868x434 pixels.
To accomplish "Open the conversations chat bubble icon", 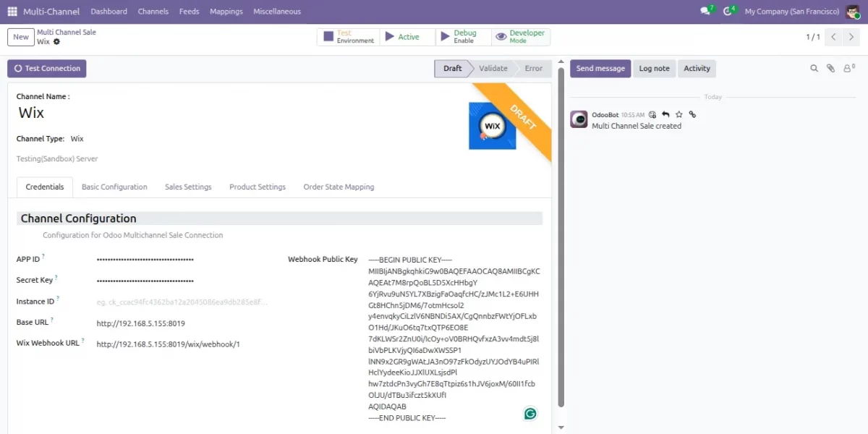I will pyautogui.click(x=707, y=11).
